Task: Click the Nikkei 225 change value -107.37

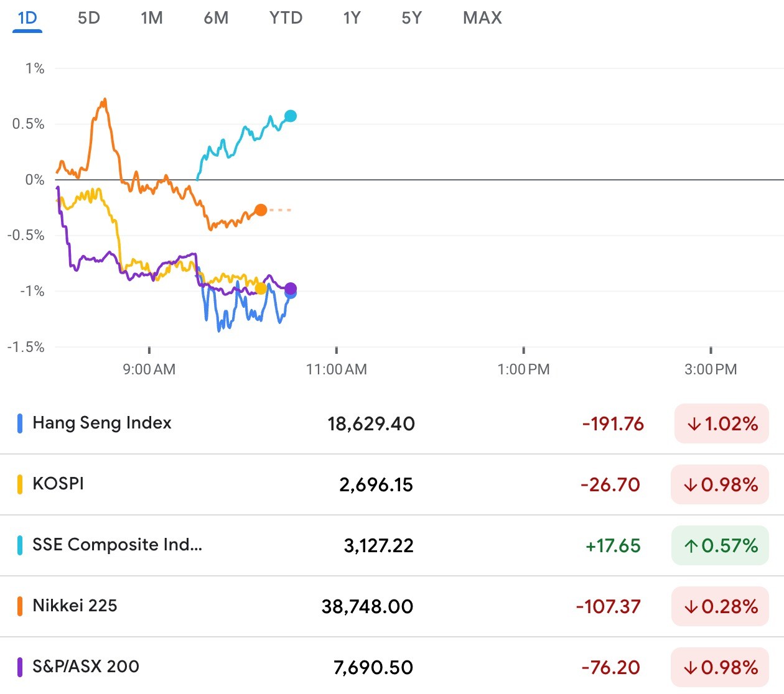Action: [x=608, y=607]
